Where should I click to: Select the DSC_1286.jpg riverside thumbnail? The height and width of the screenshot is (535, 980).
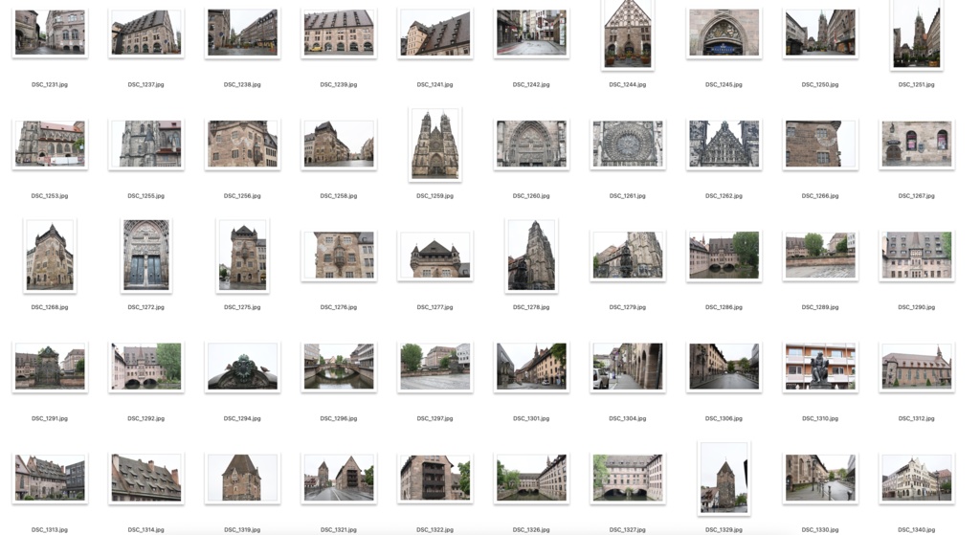tap(724, 256)
